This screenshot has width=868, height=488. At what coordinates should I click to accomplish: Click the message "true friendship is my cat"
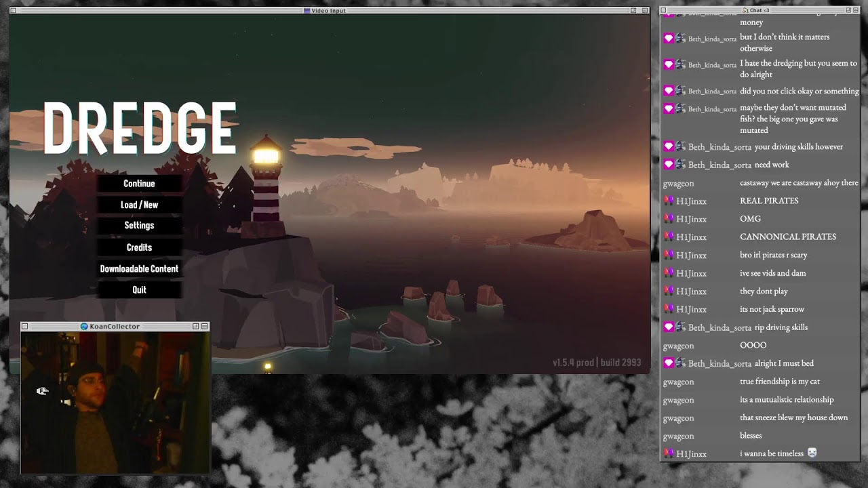(780, 382)
